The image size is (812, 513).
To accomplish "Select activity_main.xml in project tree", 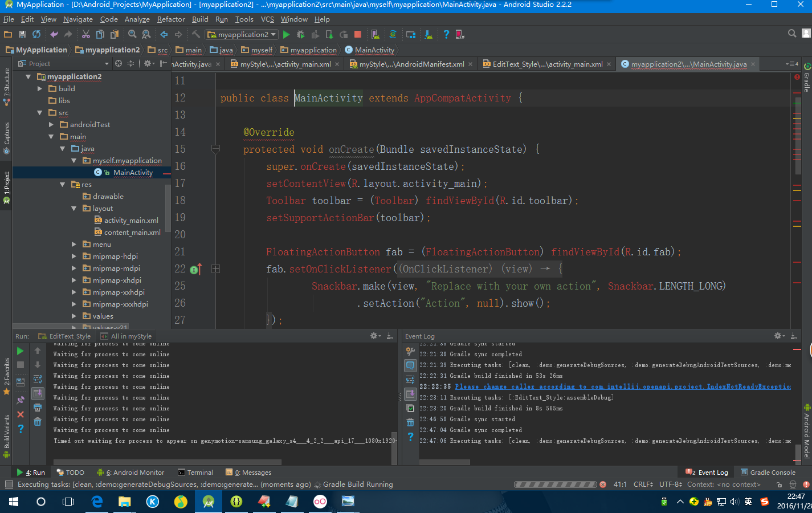I will [131, 220].
